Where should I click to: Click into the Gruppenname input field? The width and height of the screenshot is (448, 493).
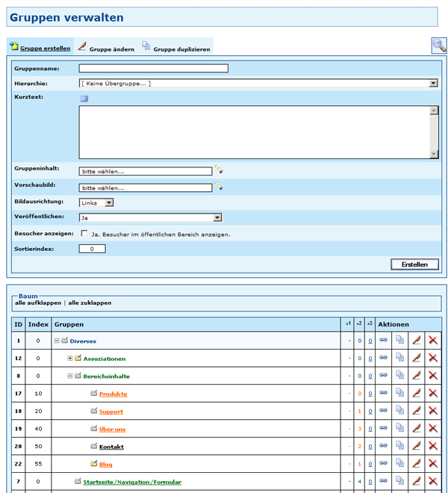(x=152, y=69)
